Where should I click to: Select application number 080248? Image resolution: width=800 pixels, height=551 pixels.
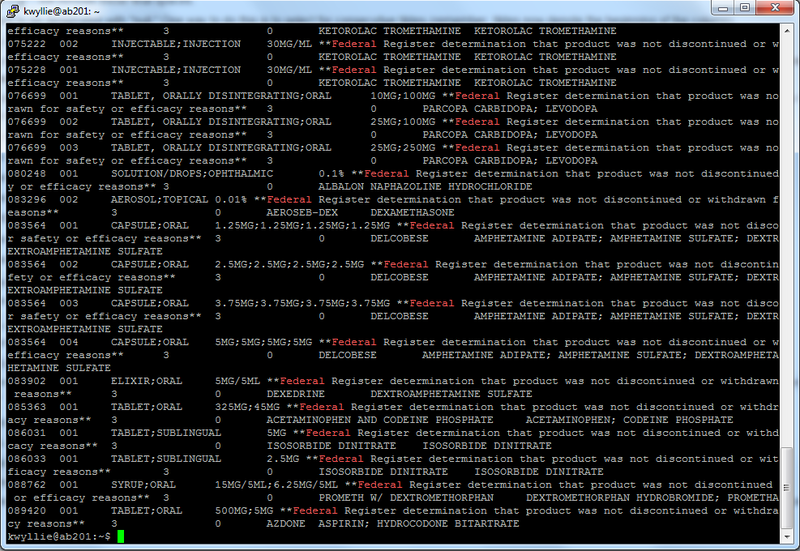[x=27, y=174]
